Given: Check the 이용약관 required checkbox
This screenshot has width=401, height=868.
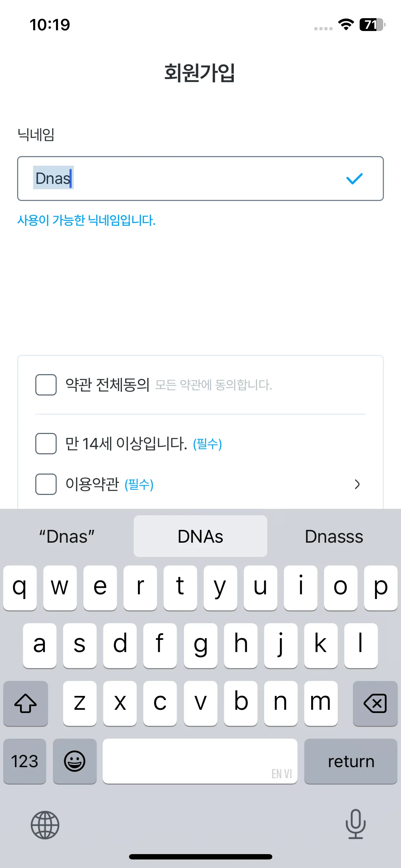Looking at the screenshot, I should coord(46,484).
